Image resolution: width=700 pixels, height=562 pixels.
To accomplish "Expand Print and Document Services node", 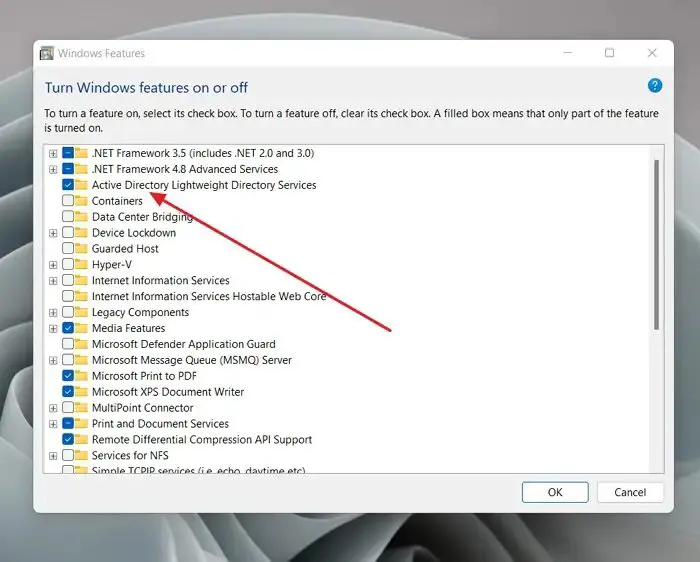I will pos(53,424).
